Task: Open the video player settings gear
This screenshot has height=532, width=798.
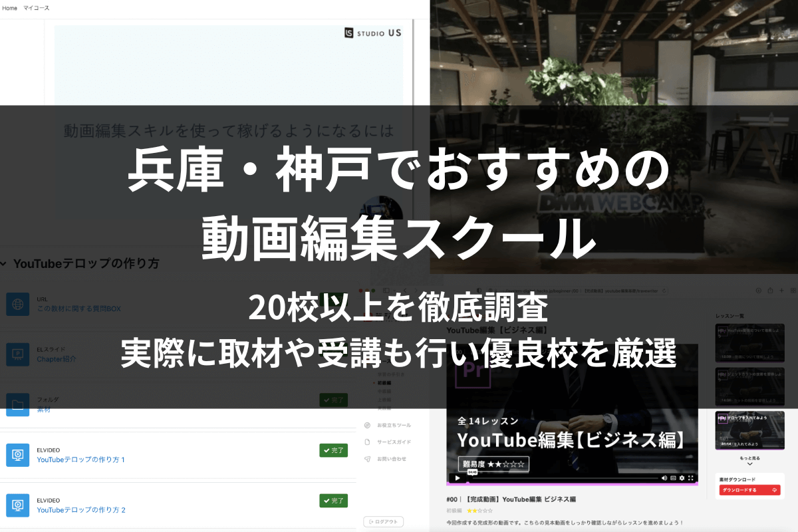Action: pos(682,477)
